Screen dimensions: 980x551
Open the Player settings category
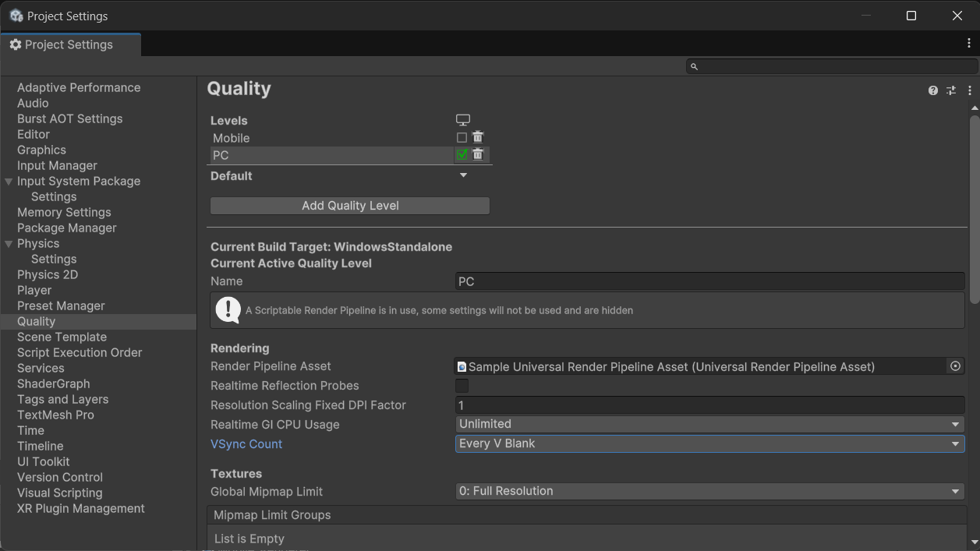(34, 290)
